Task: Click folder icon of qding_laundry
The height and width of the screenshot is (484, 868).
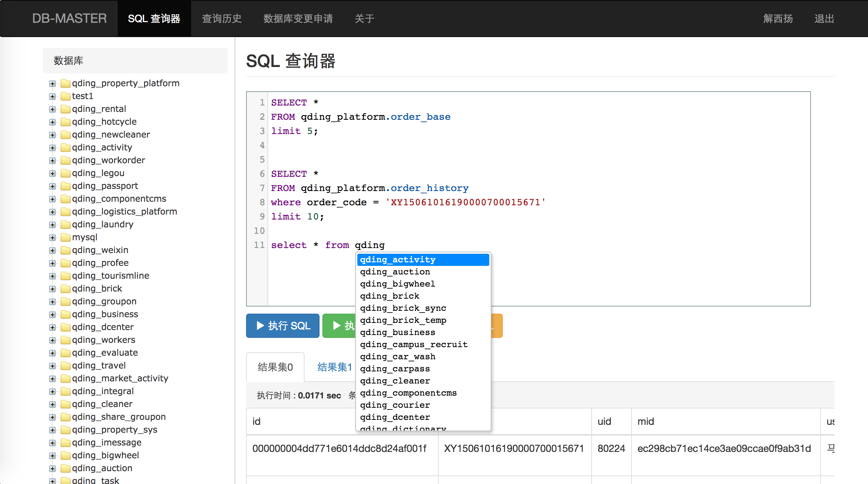Action: pos(65,225)
